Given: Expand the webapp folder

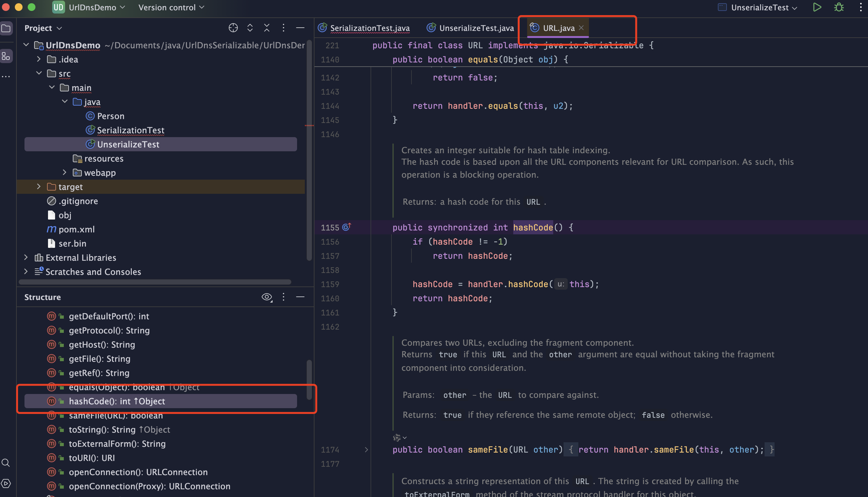Looking at the screenshot, I should 64,173.
